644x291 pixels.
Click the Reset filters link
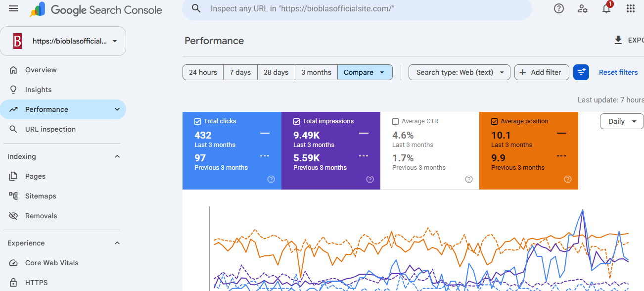[618, 72]
